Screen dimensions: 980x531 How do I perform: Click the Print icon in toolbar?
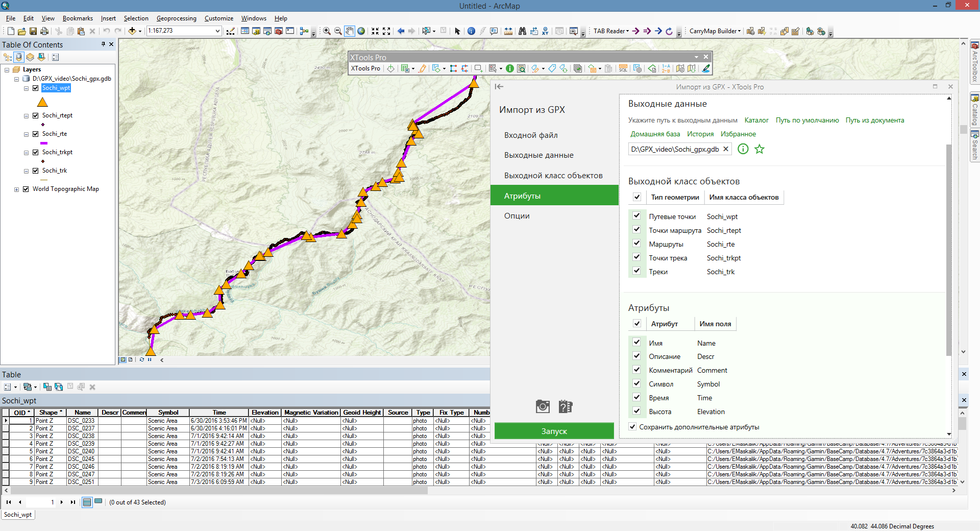tap(44, 31)
